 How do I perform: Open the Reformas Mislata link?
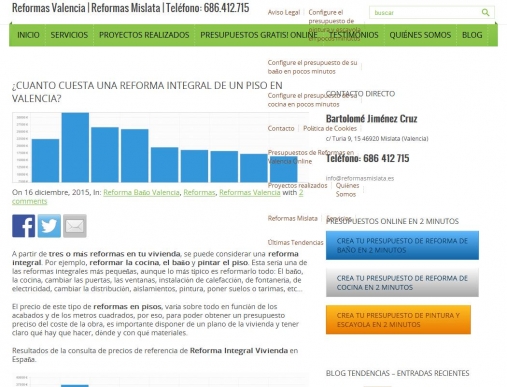292,218
